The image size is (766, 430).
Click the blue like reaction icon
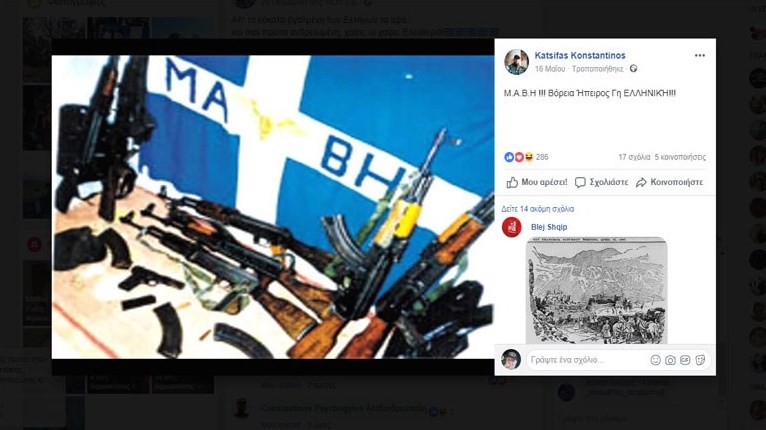509,157
